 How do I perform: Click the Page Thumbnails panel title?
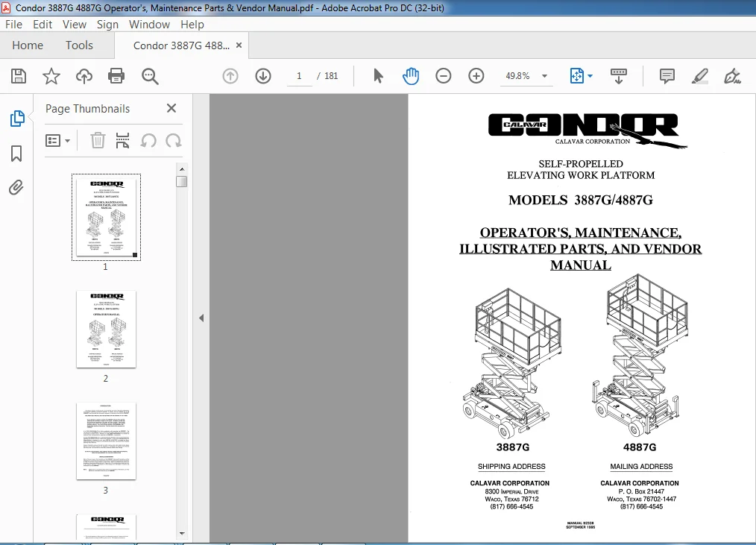tap(88, 109)
